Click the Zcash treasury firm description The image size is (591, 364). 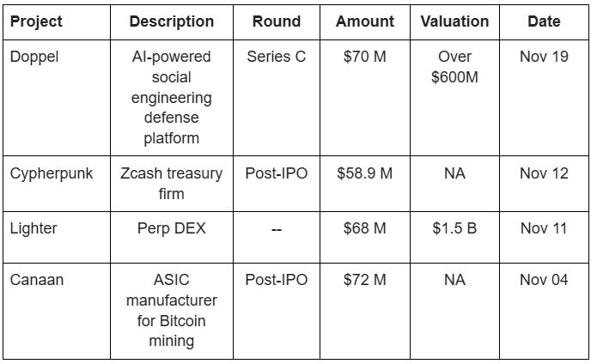pyautogui.click(x=172, y=184)
